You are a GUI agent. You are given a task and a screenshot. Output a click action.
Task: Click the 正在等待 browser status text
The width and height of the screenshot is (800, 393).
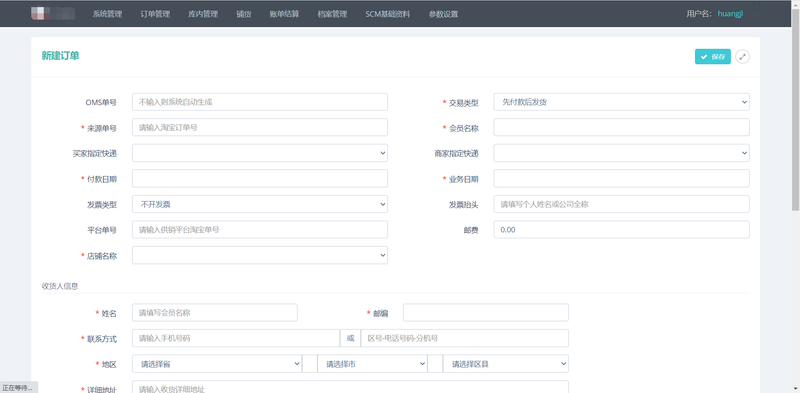pyautogui.click(x=17, y=387)
